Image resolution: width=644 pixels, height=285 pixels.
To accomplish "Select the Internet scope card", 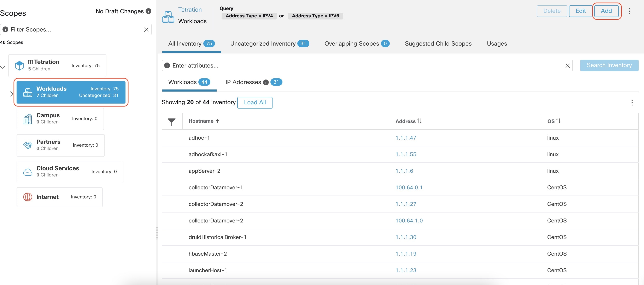I will tap(59, 197).
